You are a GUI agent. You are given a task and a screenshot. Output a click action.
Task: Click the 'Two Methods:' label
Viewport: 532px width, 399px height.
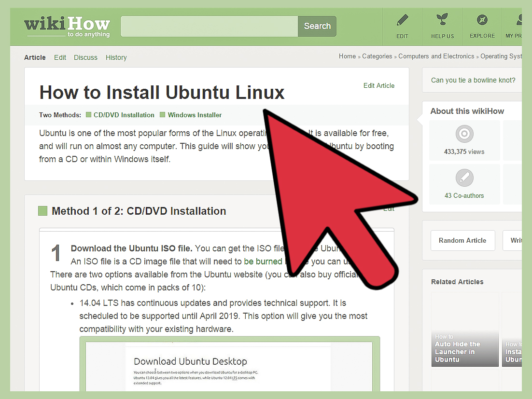60,115
